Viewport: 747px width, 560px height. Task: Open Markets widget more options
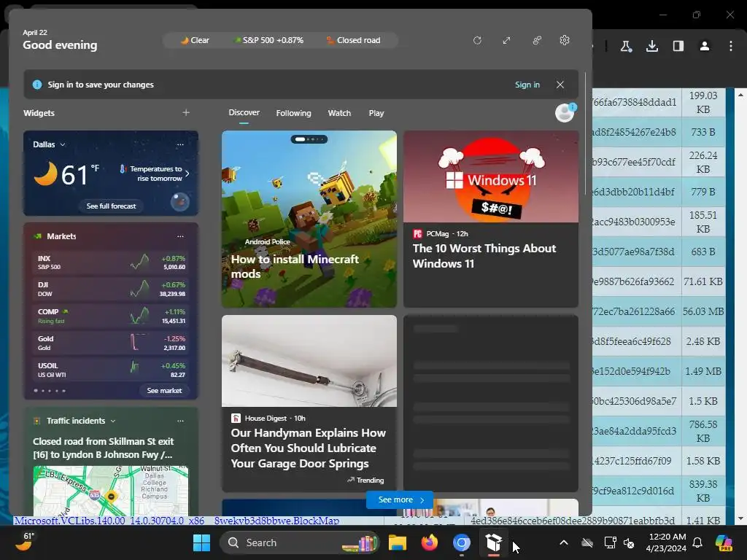(180, 236)
